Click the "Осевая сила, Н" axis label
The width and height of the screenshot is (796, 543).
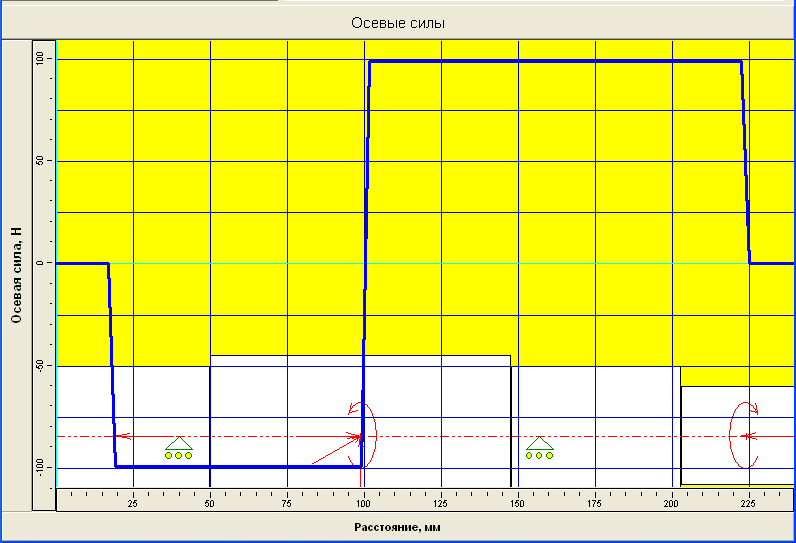tap(16, 275)
